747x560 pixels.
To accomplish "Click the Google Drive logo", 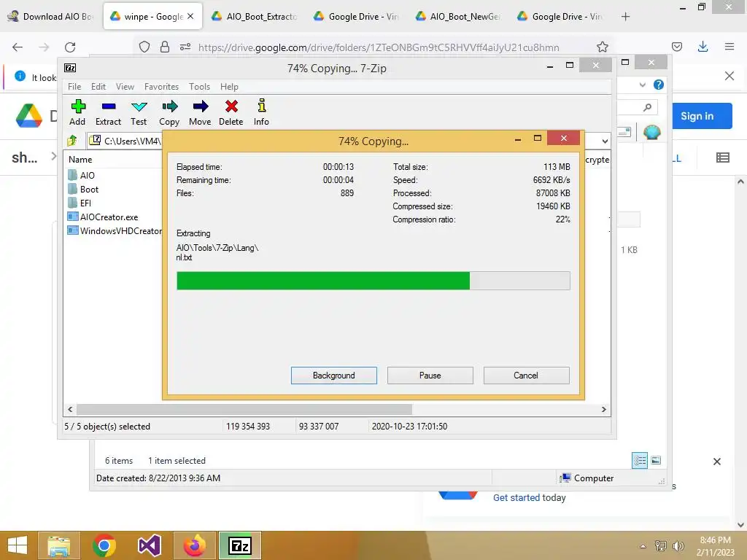I will pos(29,116).
